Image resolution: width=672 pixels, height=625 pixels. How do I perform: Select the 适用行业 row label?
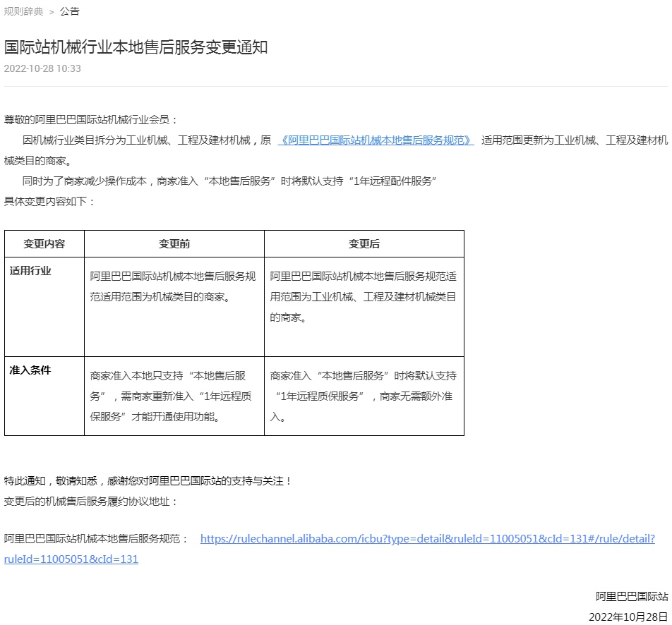pyautogui.click(x=30, y=271)
